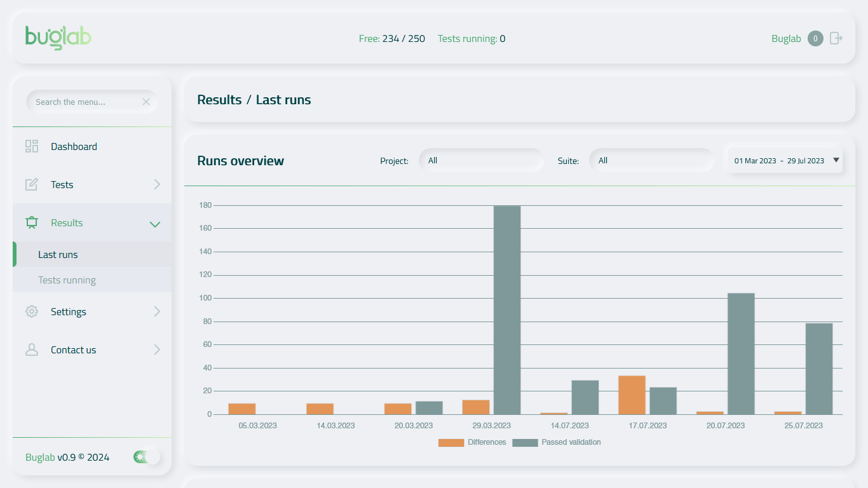Viewport: 868px width, 488px height.
Task: Toggle the dark mode switch
Action: 147,457
